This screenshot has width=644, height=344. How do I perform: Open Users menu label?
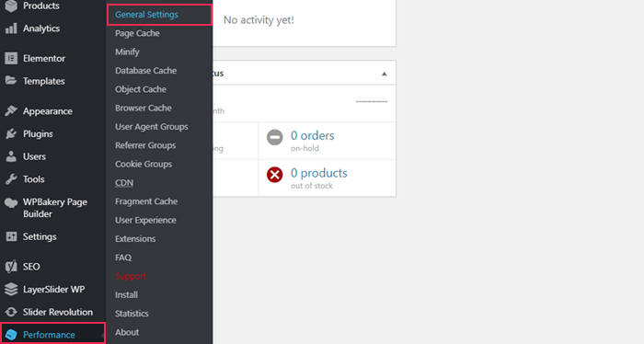tap(34, 156)
